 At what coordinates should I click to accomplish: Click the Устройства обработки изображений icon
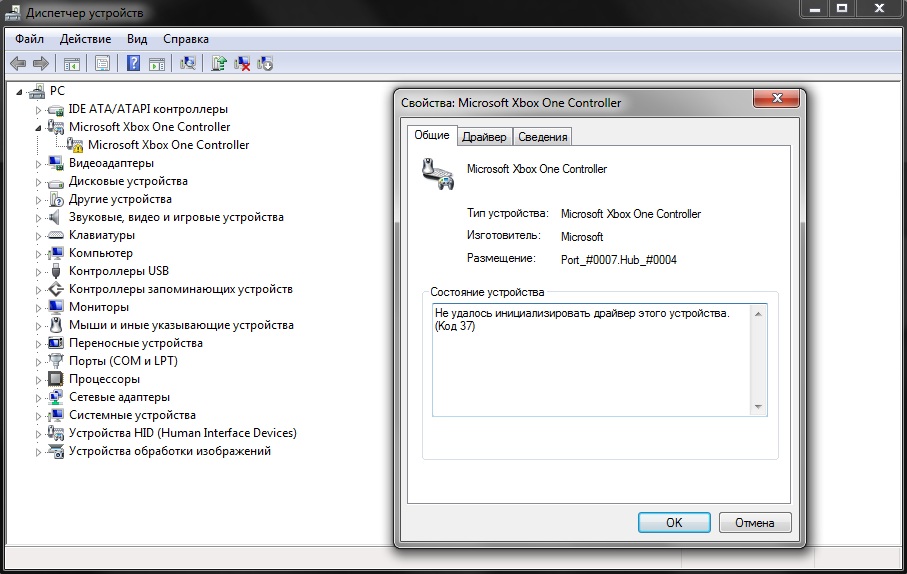[x=56, y=451]
